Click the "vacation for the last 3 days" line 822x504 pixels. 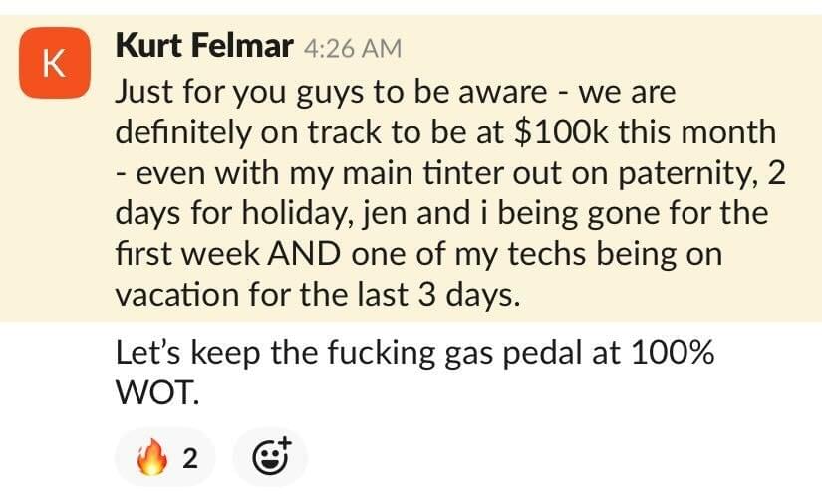(318, 295)
